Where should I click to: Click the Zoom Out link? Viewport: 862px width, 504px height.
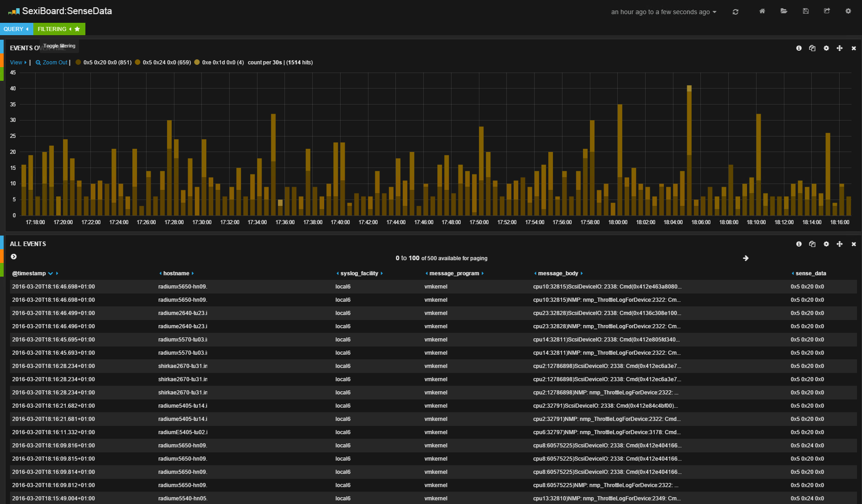point(52,63)
